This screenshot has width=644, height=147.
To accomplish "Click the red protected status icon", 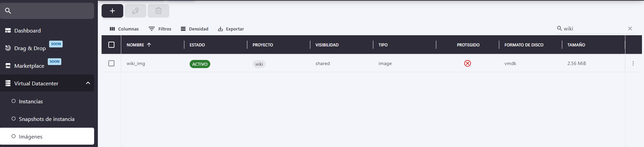I will (468, 63).
